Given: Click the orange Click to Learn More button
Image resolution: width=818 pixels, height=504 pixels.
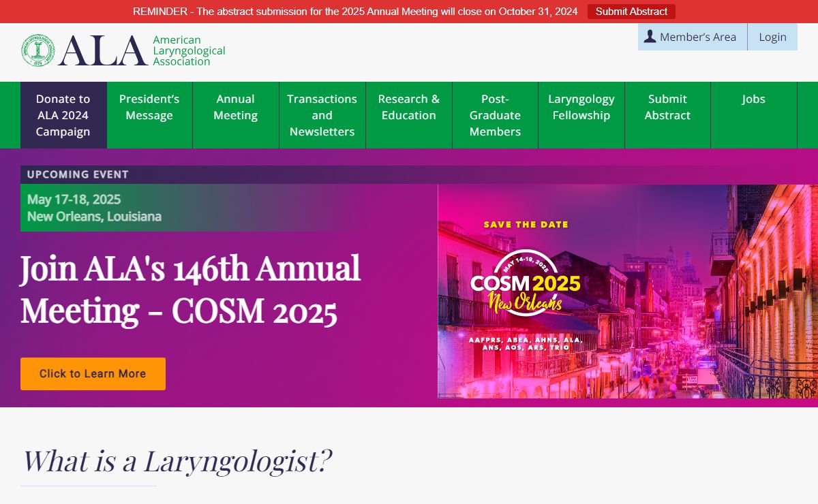Looking at the screenshot, I should 93,374.
